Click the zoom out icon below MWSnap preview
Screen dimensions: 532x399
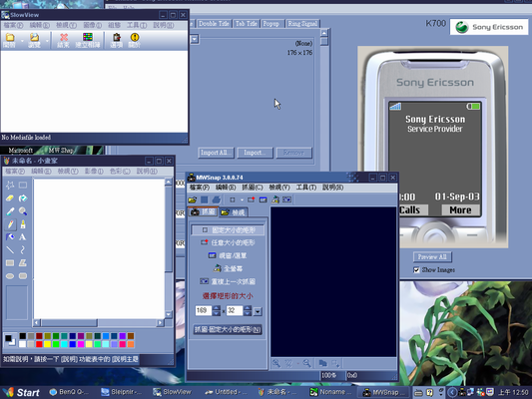(x=306, y=363)
